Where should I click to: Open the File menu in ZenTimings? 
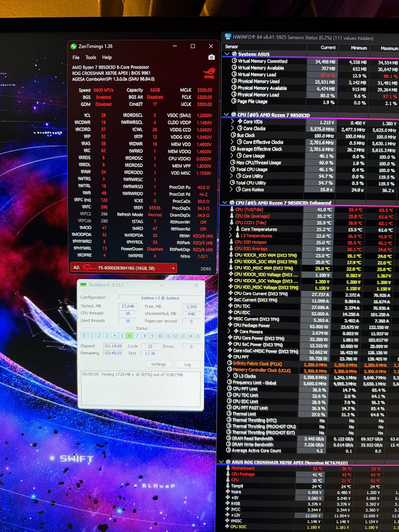coord(76,57)
